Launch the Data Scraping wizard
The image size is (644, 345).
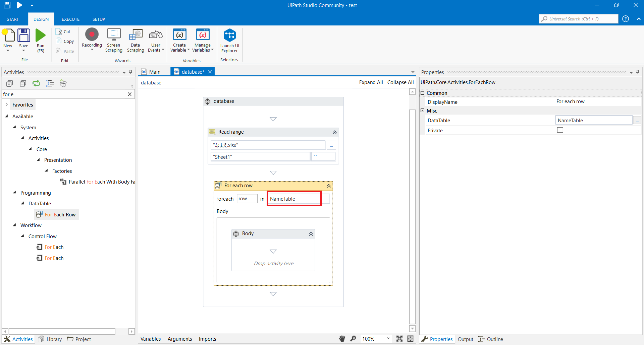136,39
